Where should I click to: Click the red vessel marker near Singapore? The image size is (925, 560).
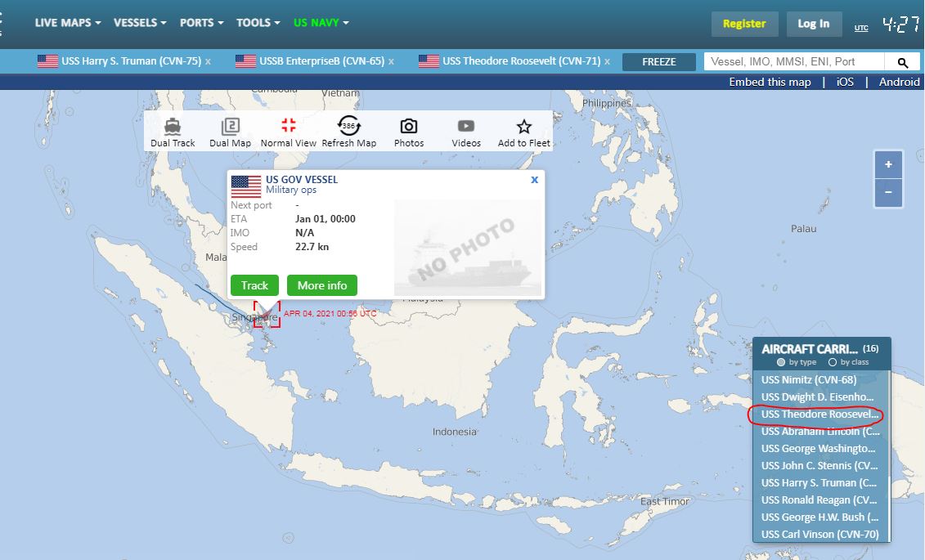267,314
